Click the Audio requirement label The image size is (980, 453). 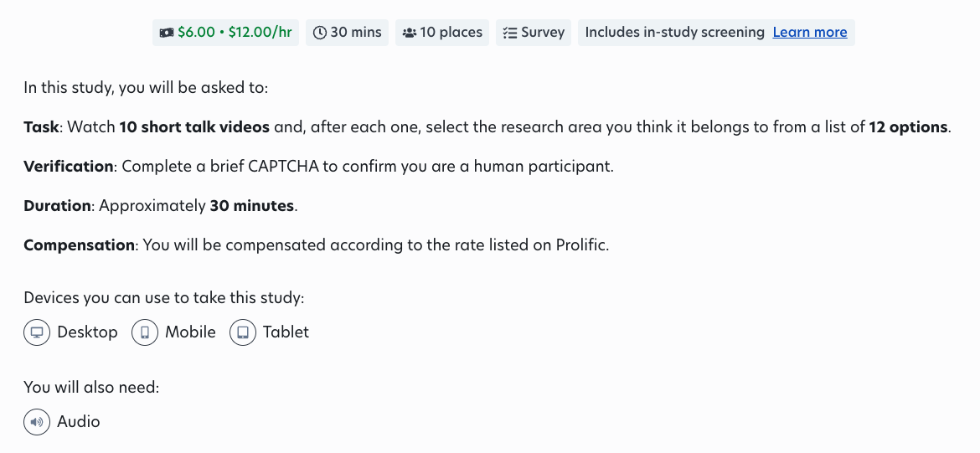tap(79, 422)
